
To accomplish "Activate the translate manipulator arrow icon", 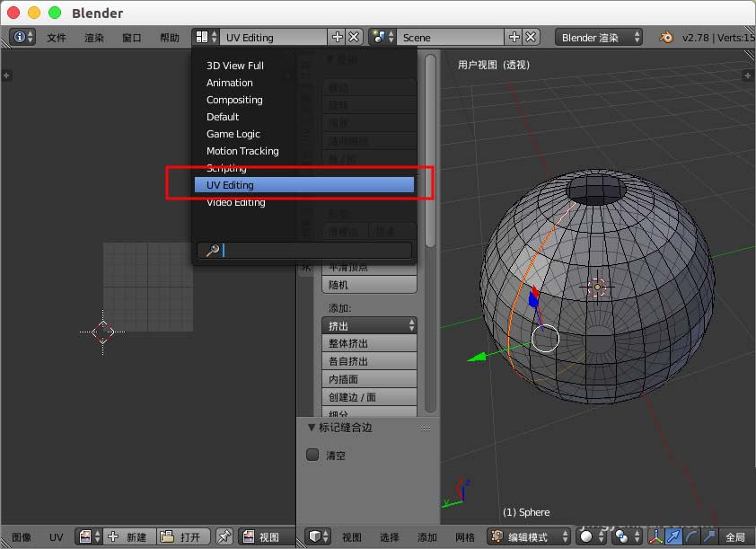I will pos(673,536).
